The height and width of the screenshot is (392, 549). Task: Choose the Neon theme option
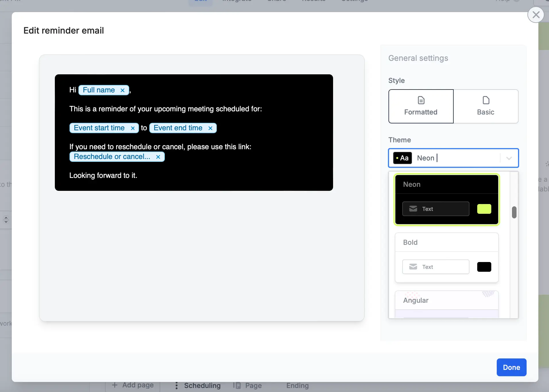click(x=447, y=199)
